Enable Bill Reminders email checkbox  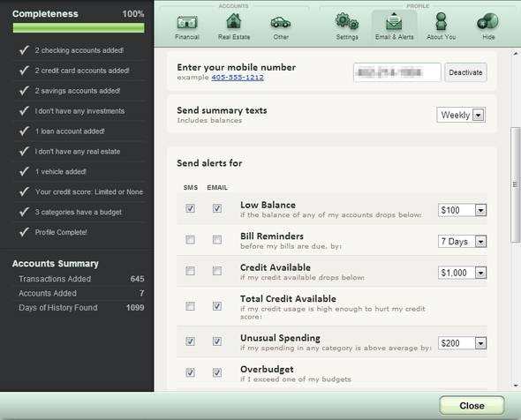217,239
